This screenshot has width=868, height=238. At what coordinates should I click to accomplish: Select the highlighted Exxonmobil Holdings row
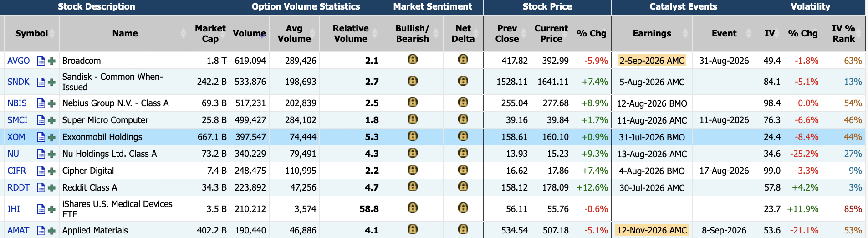(433, 137)
